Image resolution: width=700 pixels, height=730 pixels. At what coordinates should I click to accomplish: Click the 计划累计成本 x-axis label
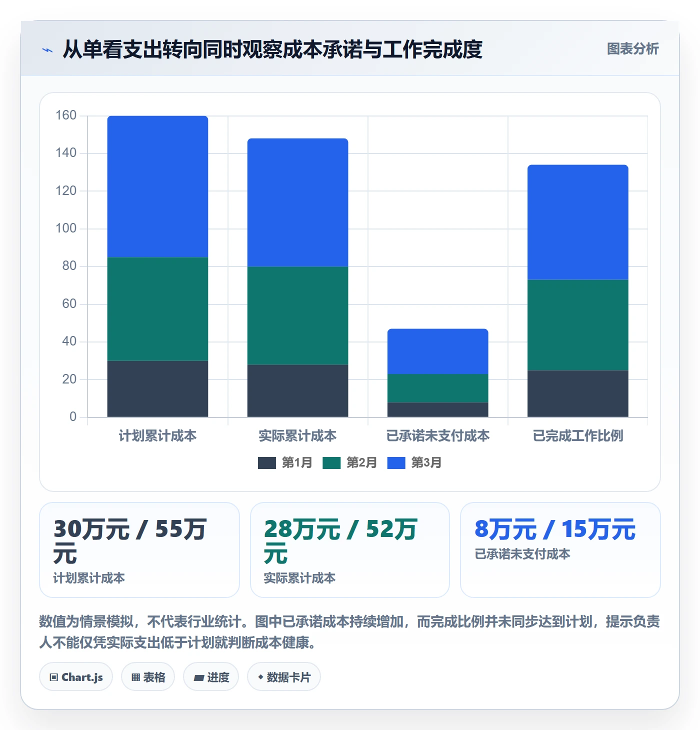coord(158,436)
